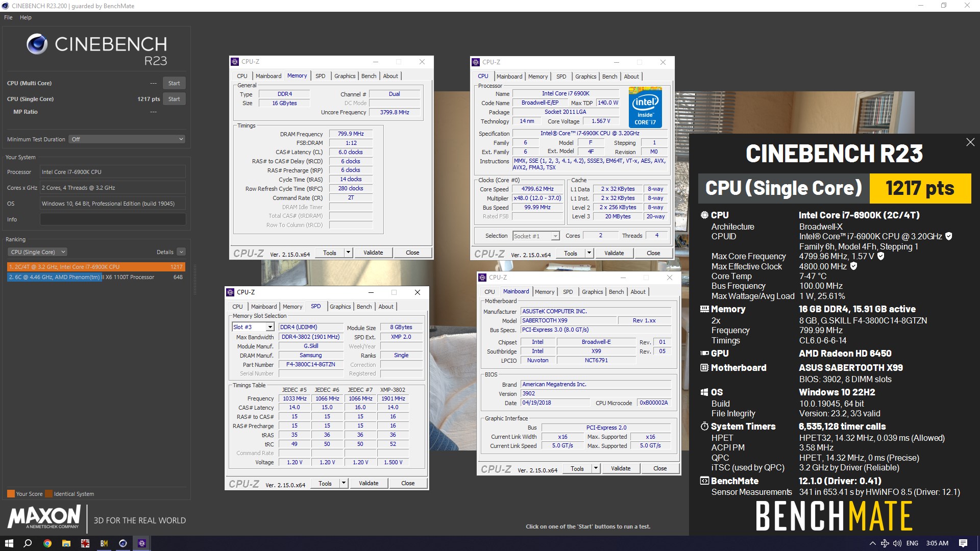
Task: Click the F4-3800C14-8GTZN part number field
Action: pyautogui.click(x=310, y=365)
